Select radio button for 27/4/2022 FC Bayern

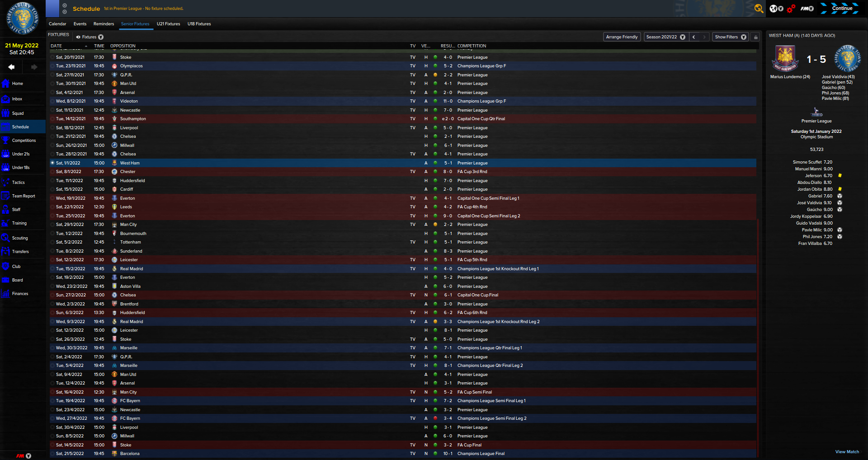coord(52,418)
